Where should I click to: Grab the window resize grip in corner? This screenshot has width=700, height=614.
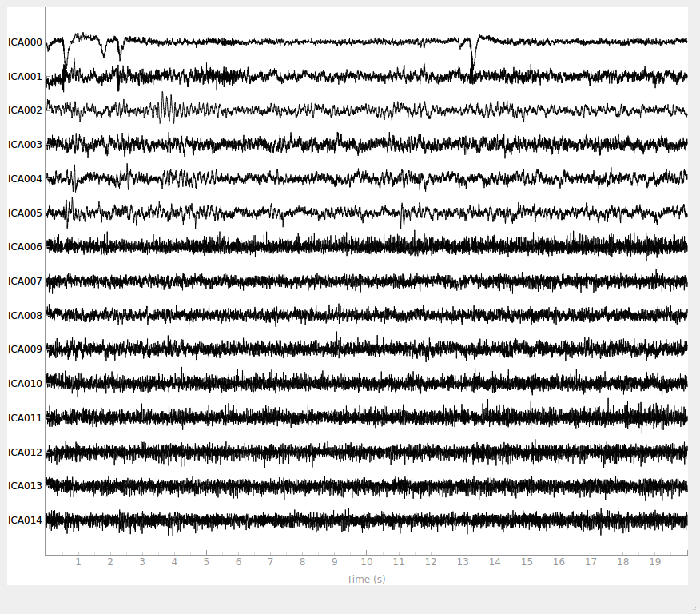click(x=695, y=609)
